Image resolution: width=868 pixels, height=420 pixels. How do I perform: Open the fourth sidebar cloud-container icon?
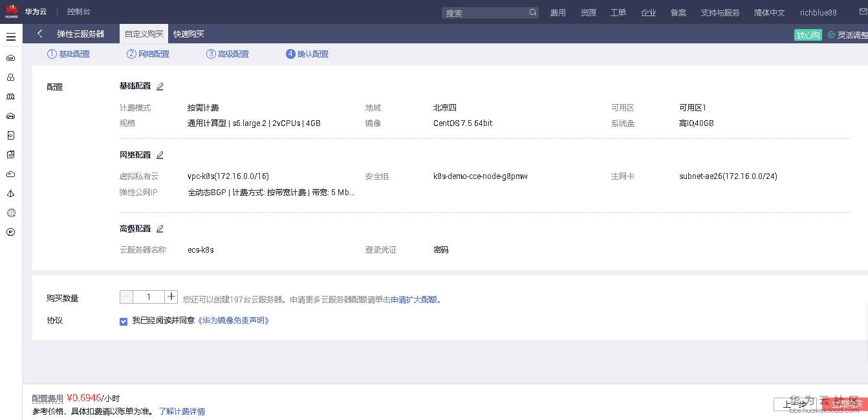click(11, 116)
